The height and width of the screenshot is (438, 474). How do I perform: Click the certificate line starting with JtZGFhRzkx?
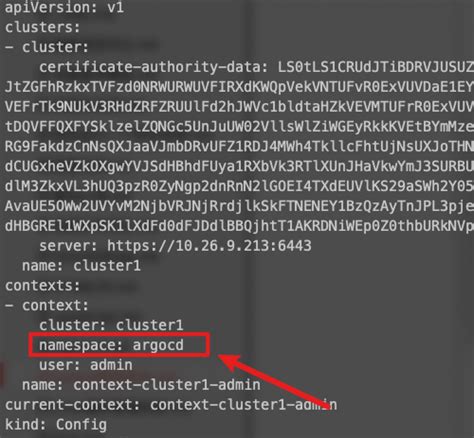(239, 87)
